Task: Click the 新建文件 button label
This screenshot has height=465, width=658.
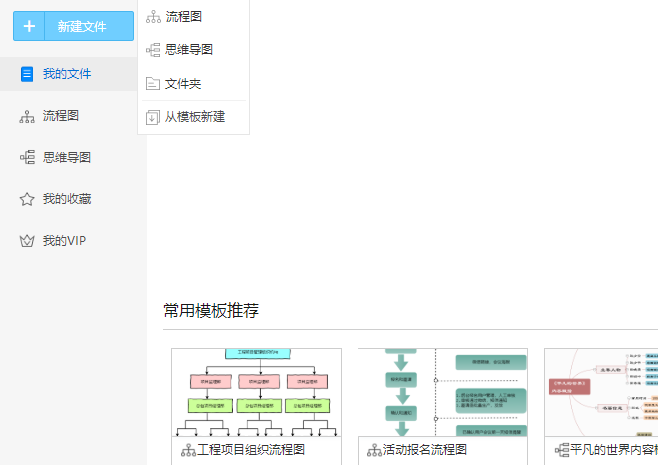Action: [82, 26]
